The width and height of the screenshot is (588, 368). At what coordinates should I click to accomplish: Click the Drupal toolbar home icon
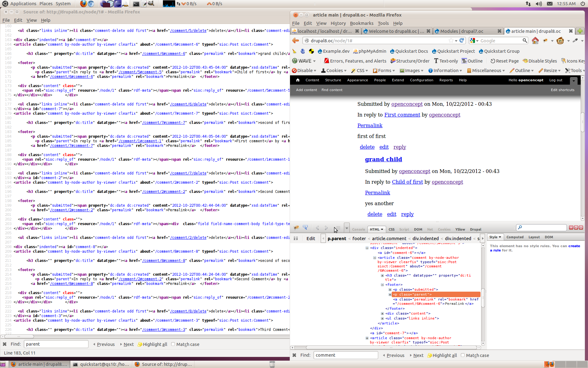[298, 80]
